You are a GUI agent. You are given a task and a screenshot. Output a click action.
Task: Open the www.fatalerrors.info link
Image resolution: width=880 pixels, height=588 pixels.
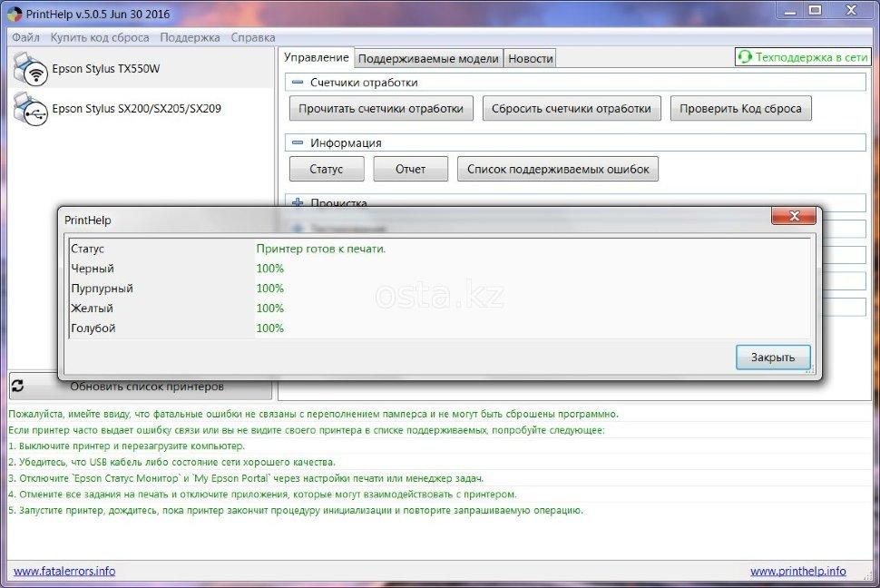(x=64, y=571)
